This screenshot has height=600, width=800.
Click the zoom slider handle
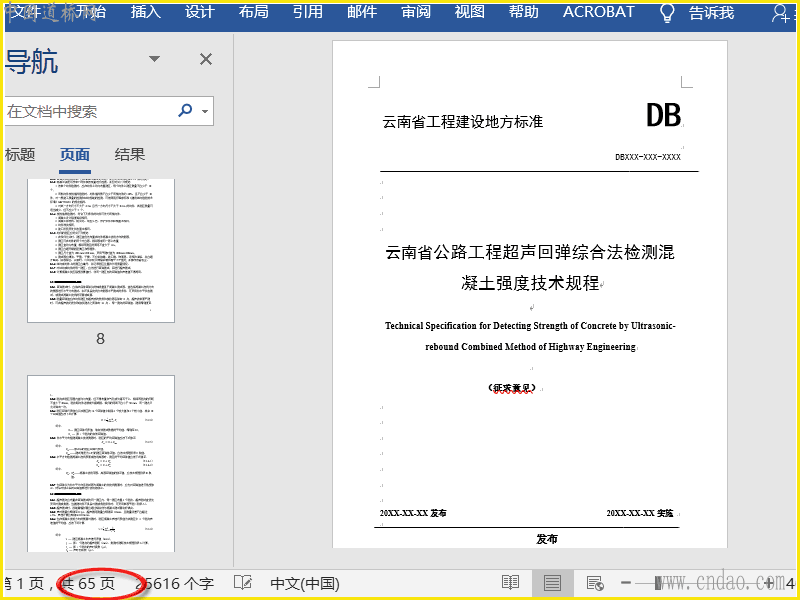pos(658,582)
